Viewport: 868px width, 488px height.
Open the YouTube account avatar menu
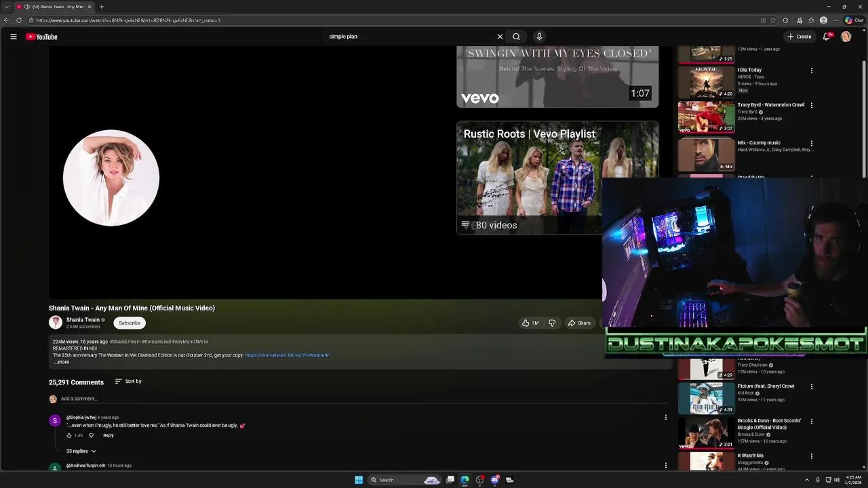[846, 37]
